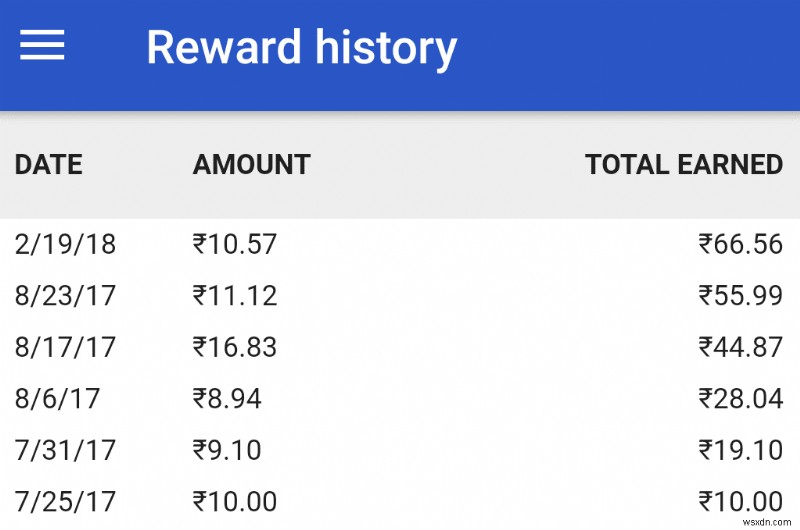The height and width of the screenshot is (530, 800).
Task: Click the ₹28.04 total earned value
Action: coord(740,399)
